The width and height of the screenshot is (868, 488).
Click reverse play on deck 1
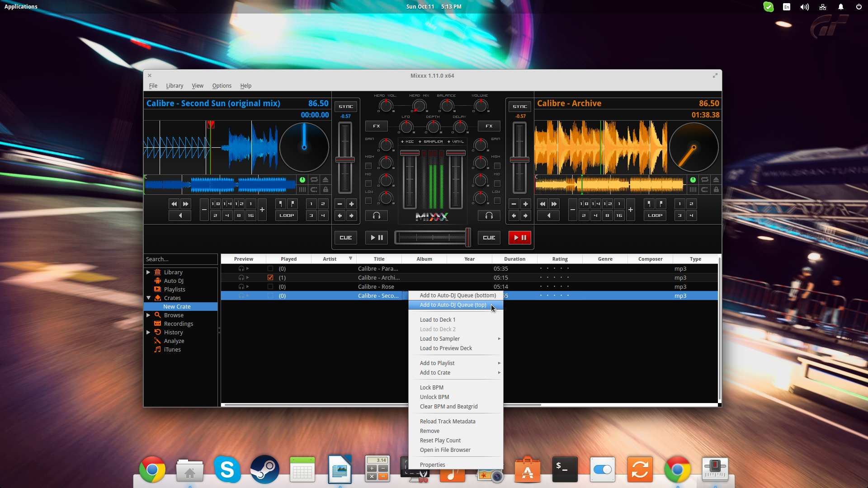(180, 216)
